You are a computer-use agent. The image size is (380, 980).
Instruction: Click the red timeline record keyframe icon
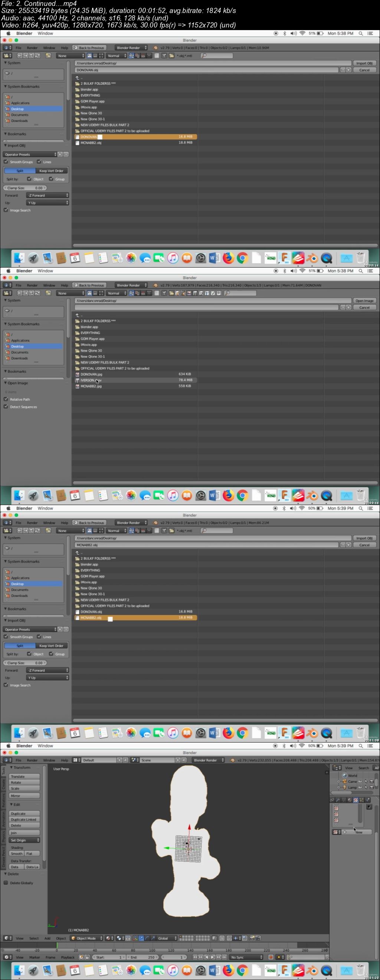[x=271, y=957]
